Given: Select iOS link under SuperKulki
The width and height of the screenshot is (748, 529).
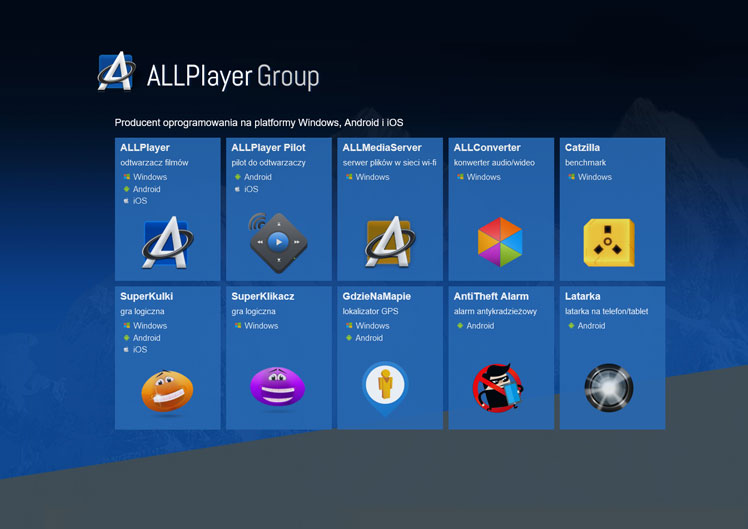Looking at the screenshot, I should [x=140, y=350].
